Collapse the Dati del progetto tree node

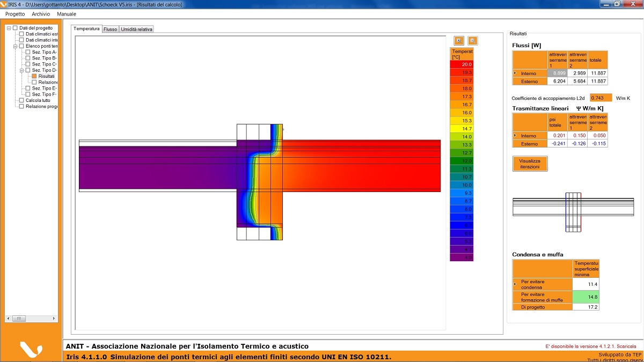(9, 28)
